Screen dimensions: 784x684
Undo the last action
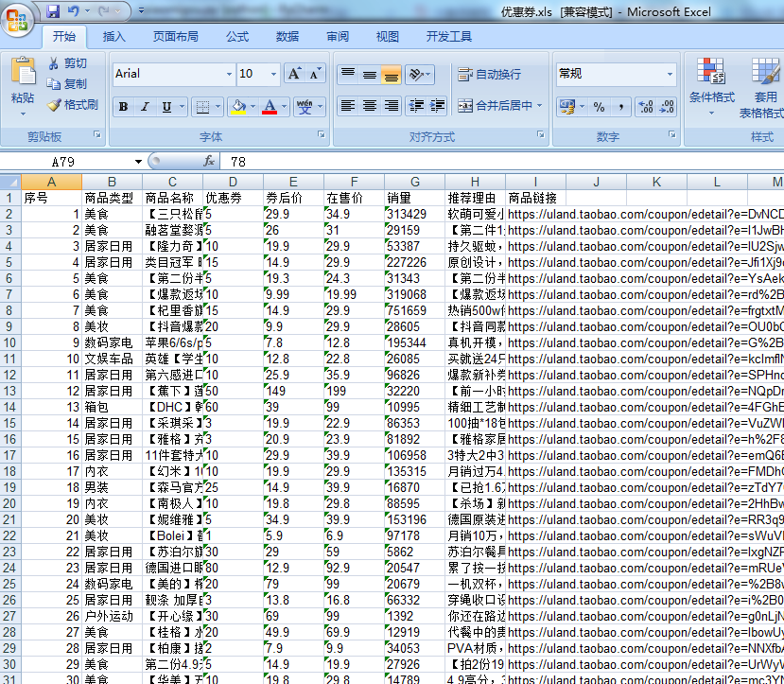pyautogui.click(x=74, y=11)
